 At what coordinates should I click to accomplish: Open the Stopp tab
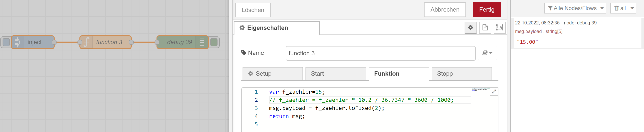tap(462, 74)
